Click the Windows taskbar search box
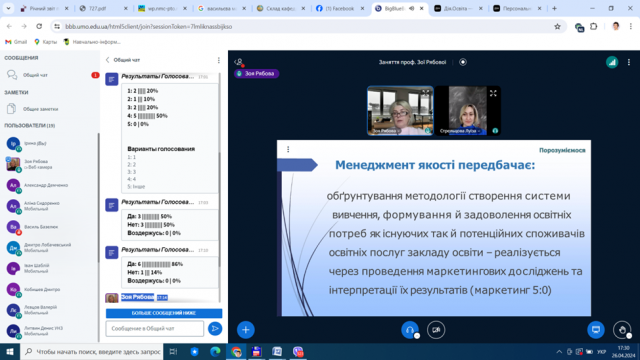This screenshot has height=360, width=640. tap(91, 352)
